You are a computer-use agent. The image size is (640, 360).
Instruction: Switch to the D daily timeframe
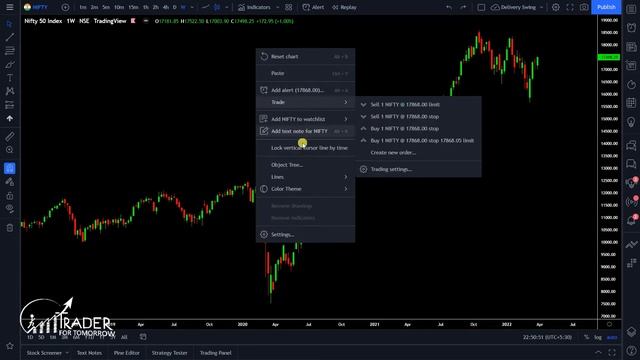tap(175, 7)
